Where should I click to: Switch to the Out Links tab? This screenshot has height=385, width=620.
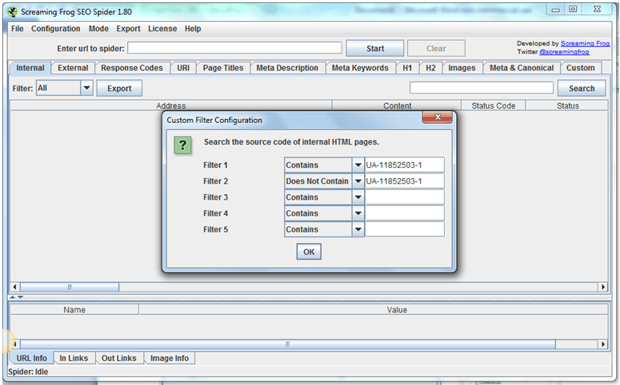point(119,358)
